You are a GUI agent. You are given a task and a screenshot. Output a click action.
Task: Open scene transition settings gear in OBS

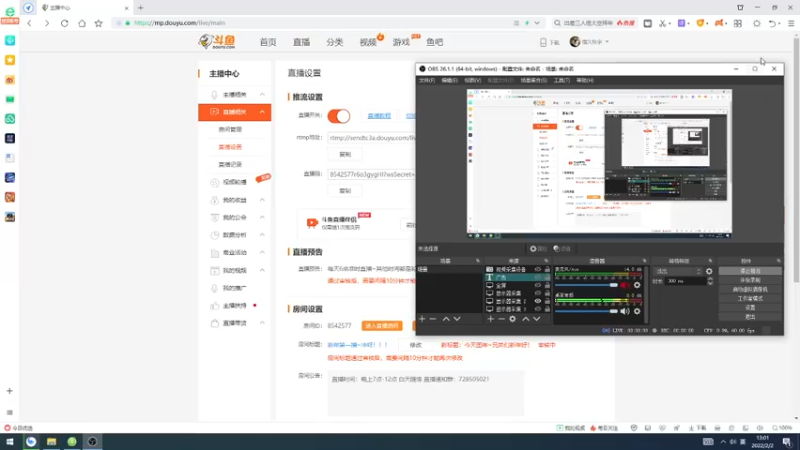709,271
